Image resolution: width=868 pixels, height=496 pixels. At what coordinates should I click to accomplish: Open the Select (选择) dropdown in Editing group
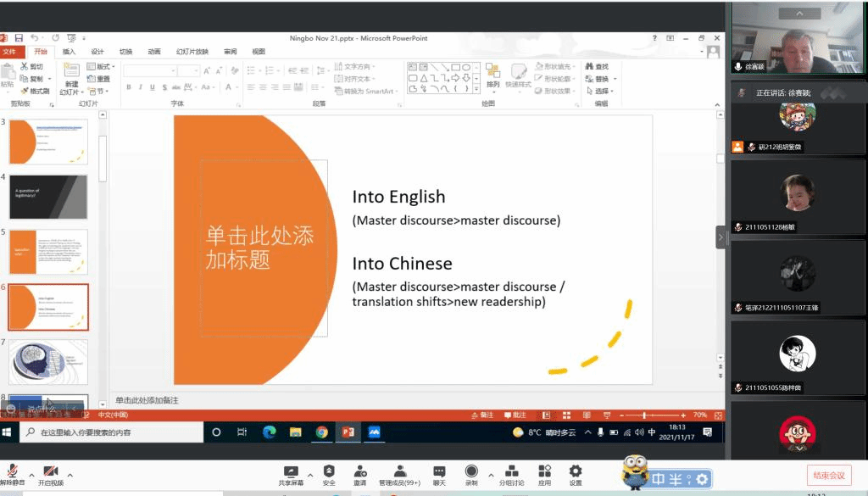coord(601,91)
